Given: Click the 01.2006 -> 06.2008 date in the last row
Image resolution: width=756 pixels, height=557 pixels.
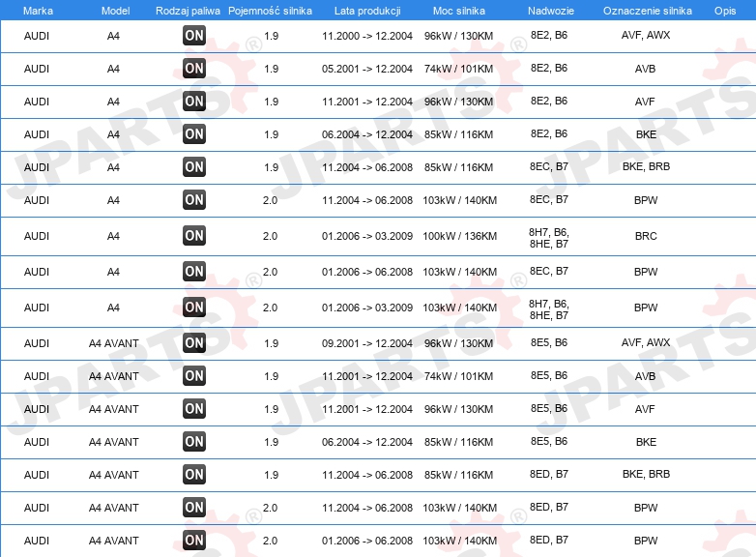Looking at the screenshot, I should [x=367, y=541].
